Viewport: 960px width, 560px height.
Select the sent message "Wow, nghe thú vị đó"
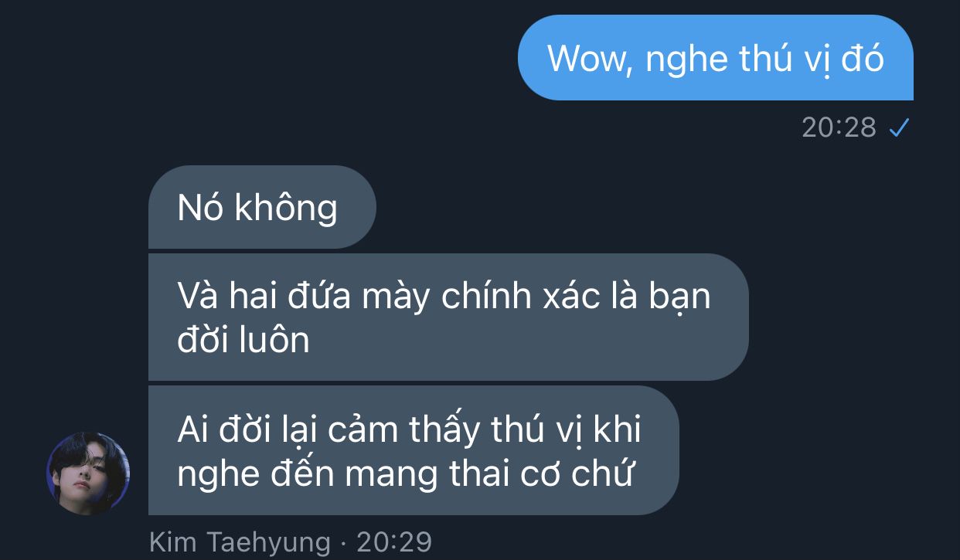[x=715, y=58]
